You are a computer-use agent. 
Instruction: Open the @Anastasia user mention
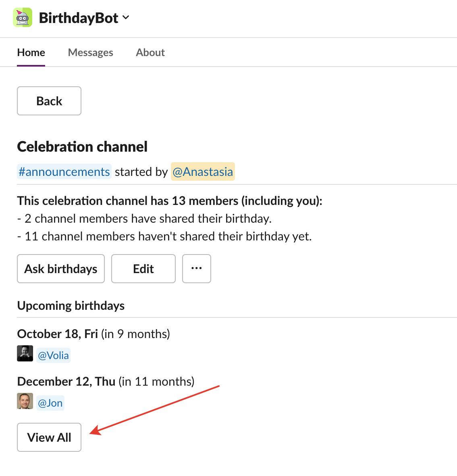[203, 171]
